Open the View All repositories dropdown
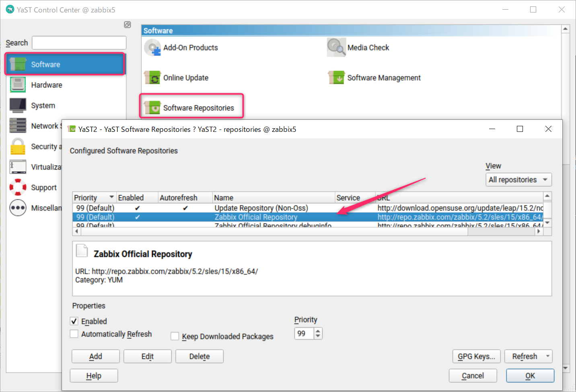Viewport: 576px width, 392px height. tap(518, 180)
